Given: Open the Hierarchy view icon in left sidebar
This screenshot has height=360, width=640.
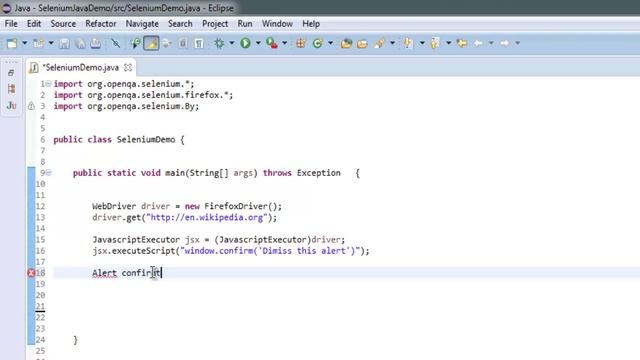Looking at the screenshot, I should [x=11, y=89].
